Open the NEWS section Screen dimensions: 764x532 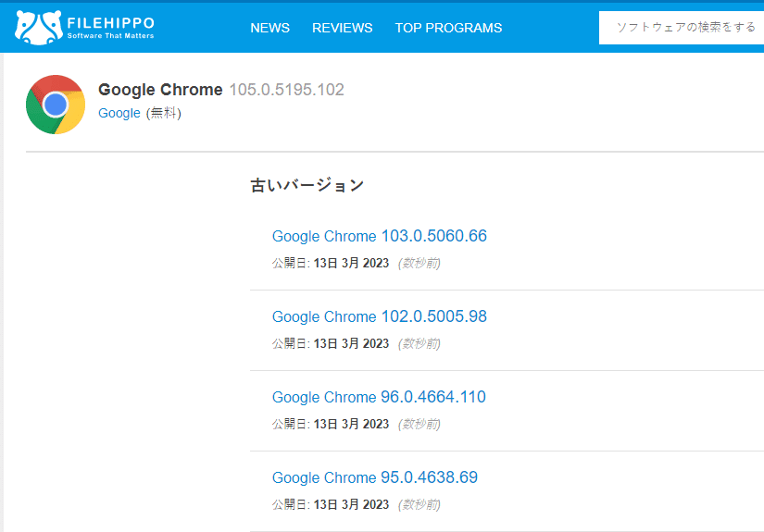point(269,28)
